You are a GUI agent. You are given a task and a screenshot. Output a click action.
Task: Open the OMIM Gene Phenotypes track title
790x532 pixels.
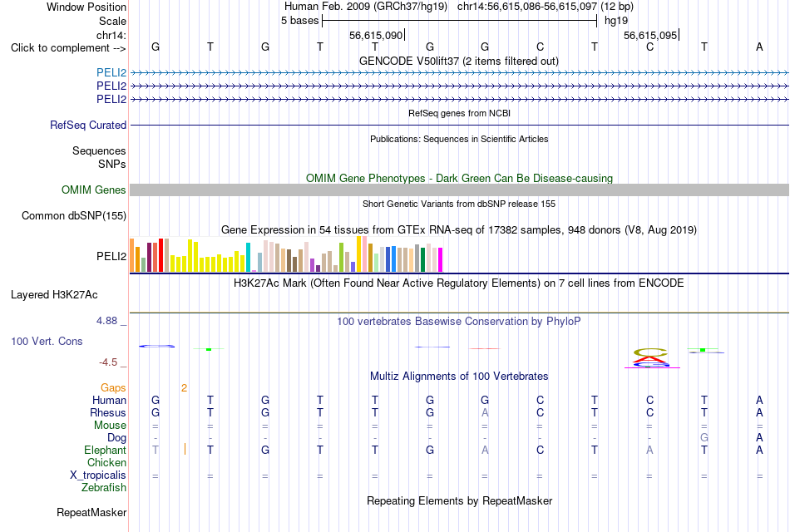click(x=459, y=179)
